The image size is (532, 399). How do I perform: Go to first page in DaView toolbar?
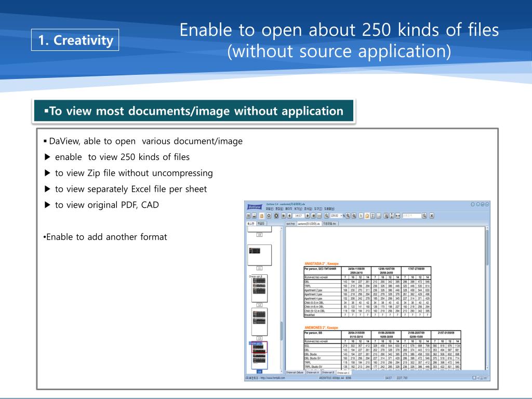pyautogui.click(x=283, y=216)
